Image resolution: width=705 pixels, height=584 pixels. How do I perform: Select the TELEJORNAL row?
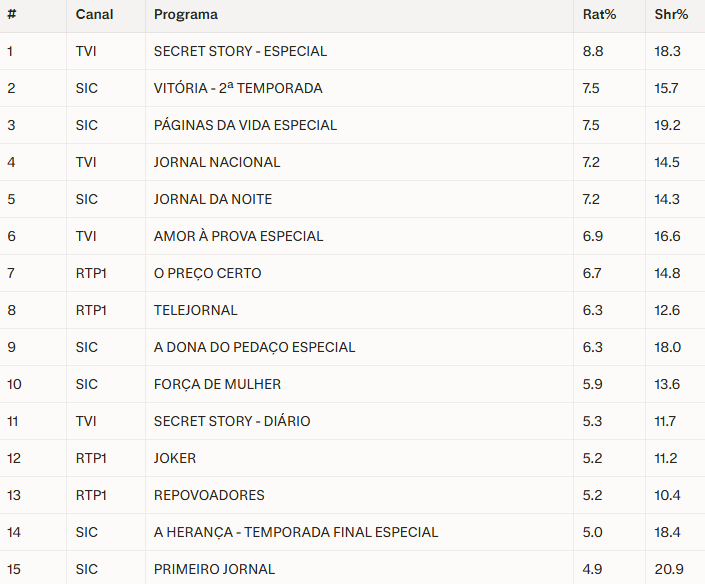pos(196,310)
